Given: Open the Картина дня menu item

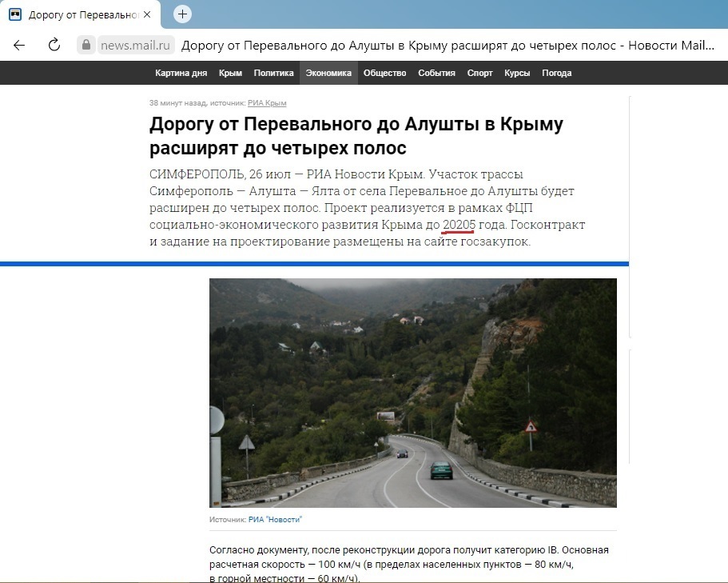Looking at the screenshot, I should coord(181,73).
